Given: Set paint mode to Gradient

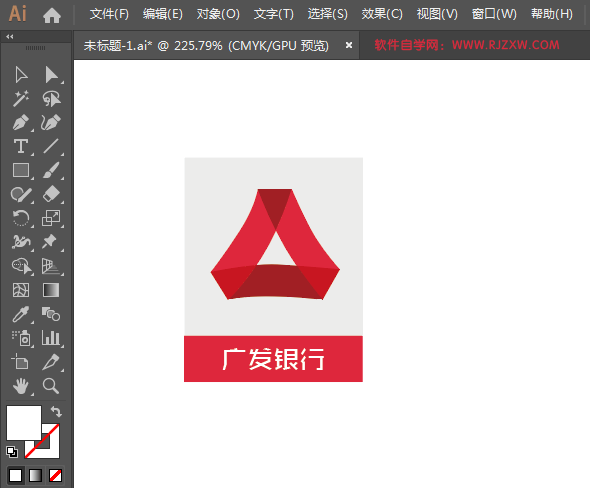Looking at the screenshot, I should pos(35,475).
